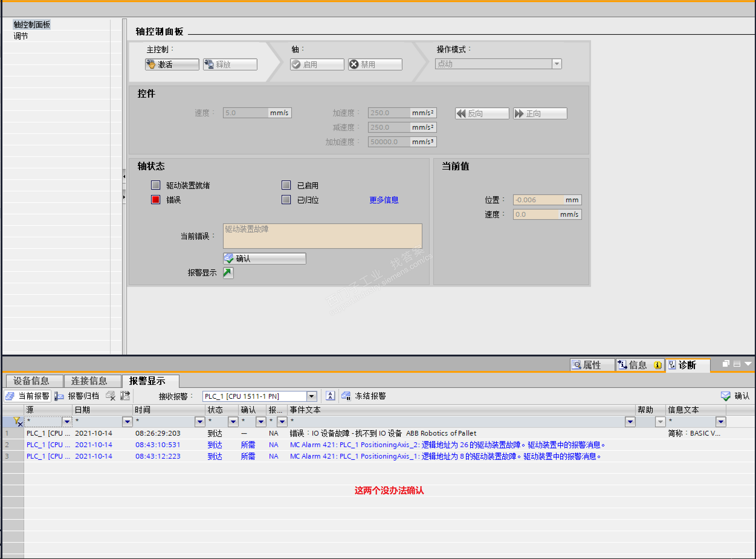The image size is (756, 559).
Task: Open the receive alarms PLC_1 dropdown
Action: tap(312, 396)
